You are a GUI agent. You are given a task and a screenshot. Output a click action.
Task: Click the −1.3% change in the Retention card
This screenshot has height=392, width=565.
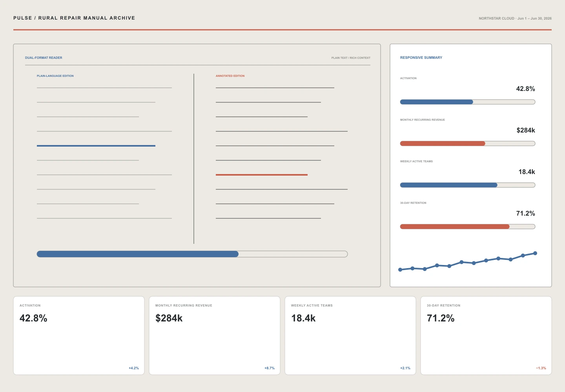[541, 368]
